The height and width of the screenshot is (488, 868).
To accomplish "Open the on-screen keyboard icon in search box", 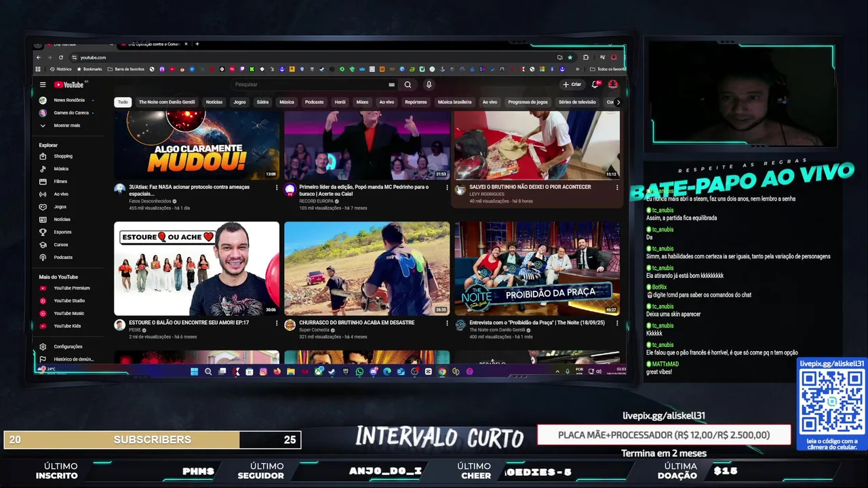I will (391, 85).
